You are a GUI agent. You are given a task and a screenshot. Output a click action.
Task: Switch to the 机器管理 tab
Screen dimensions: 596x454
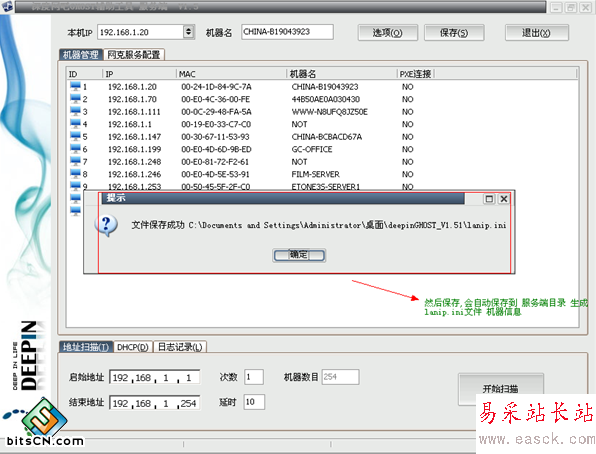click(x=81, y=55)
